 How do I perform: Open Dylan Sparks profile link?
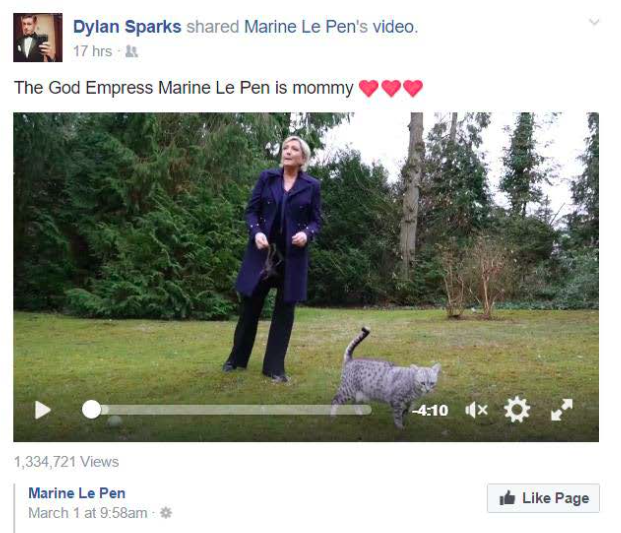pos(127,27)
